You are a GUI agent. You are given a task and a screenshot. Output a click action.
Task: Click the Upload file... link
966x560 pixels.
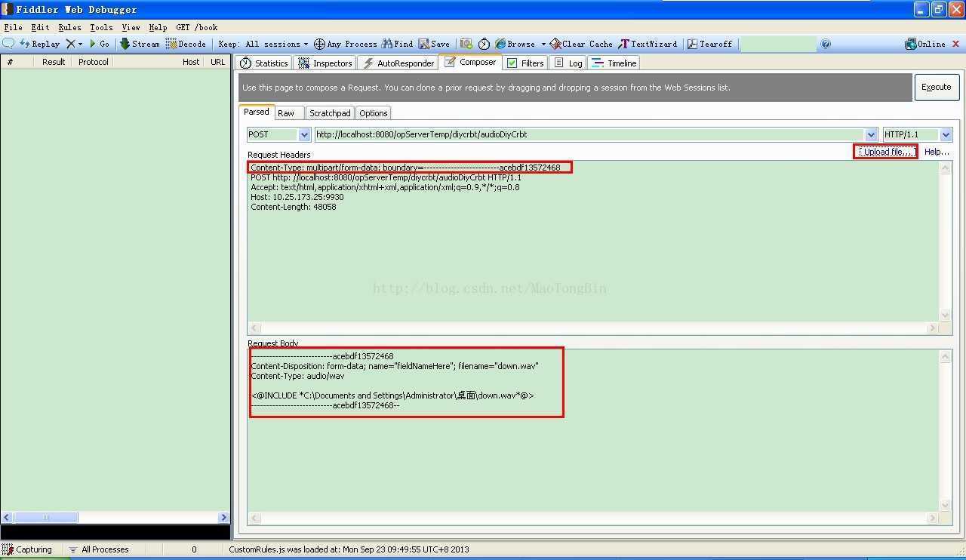tap(887, 152)
